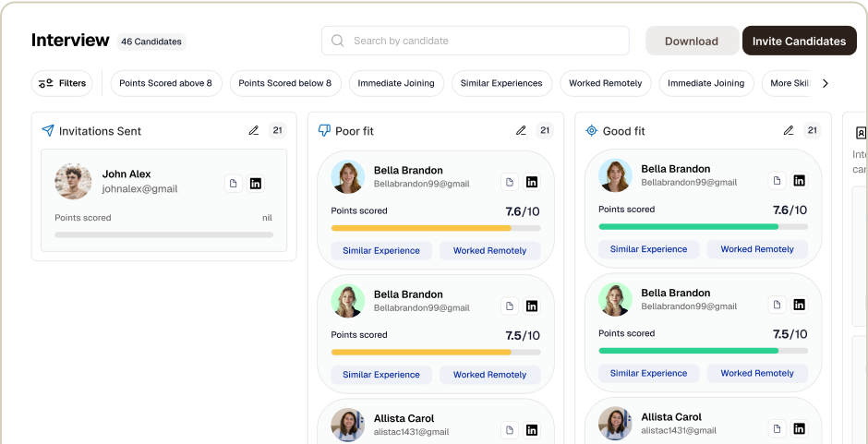The image size is (868, 444).
Task: Click Bella Brandon's avatar on Poor fit 7.5 card
Action: coord(348,301)
